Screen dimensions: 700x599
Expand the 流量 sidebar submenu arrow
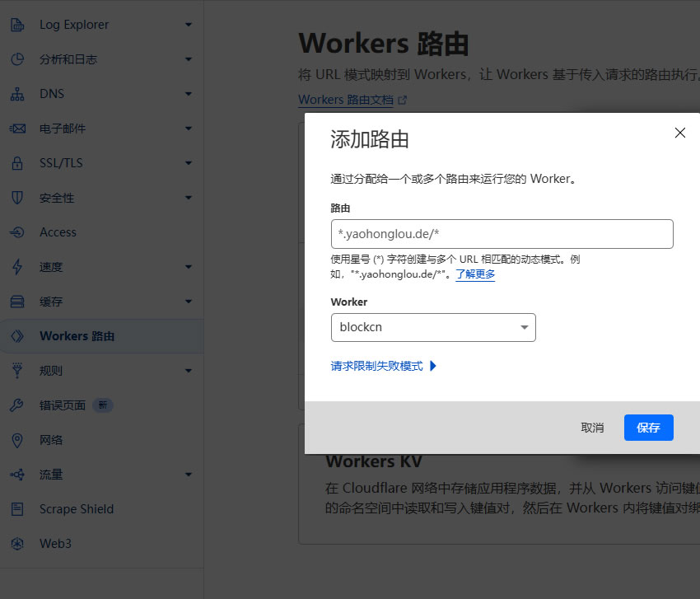189,475
